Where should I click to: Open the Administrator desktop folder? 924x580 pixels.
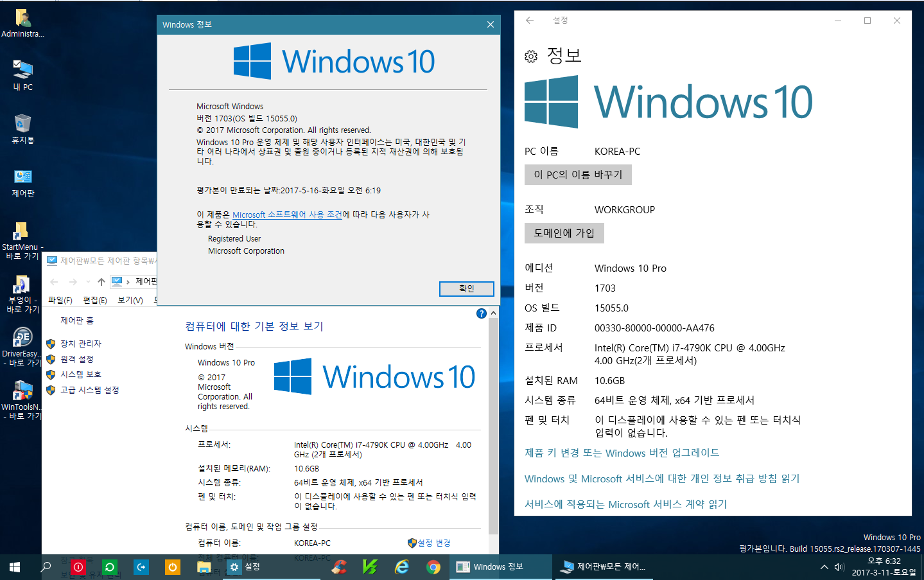(x=22, y=23)
